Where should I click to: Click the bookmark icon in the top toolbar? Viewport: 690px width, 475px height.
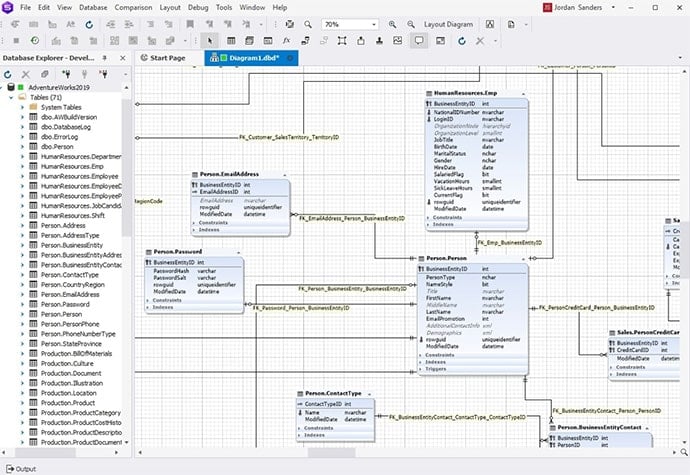click(x=190, y=24)
